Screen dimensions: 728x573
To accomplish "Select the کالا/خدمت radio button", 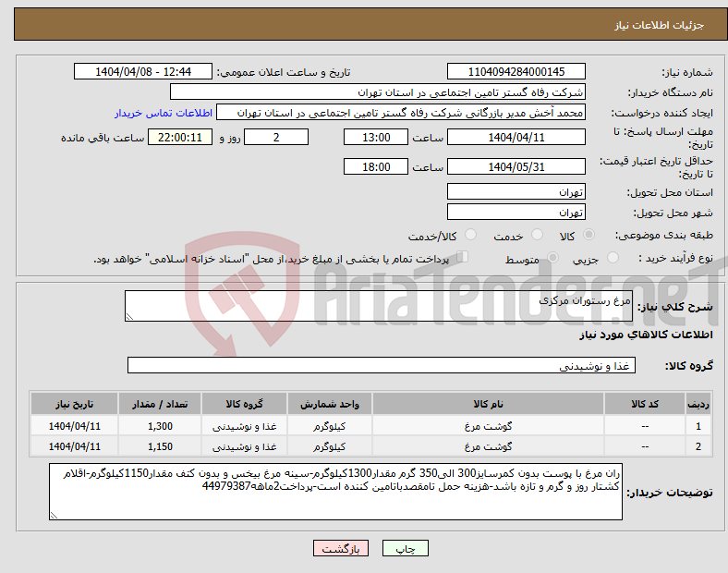I will [x=471, y=235].
